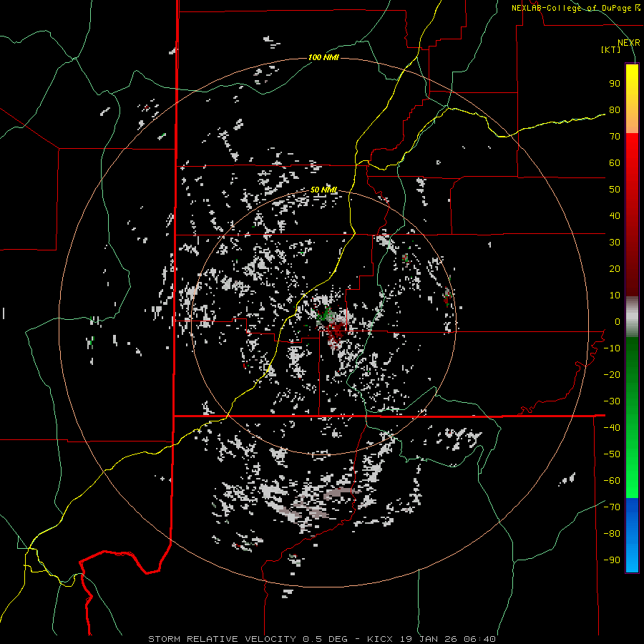Click the 90 value on the velocity scale
Image resolution: width=644 pixels, height=644 pixels.
pos(615,84)
